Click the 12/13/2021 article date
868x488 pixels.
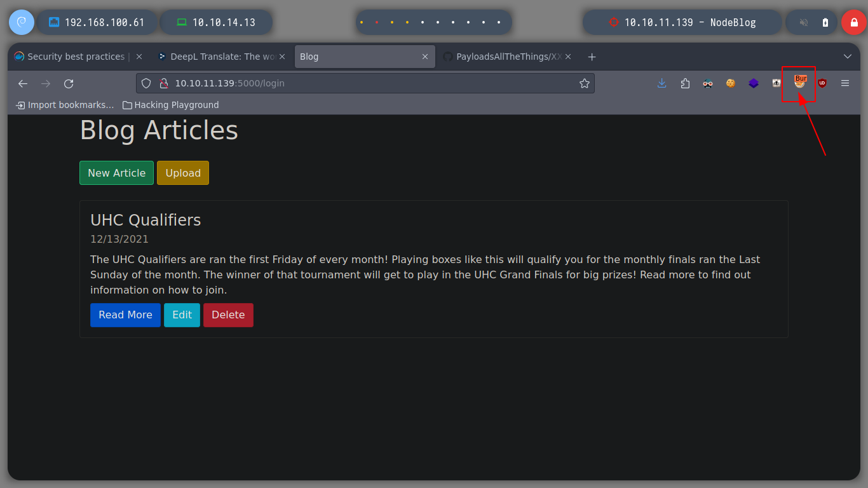pos(119,240)
